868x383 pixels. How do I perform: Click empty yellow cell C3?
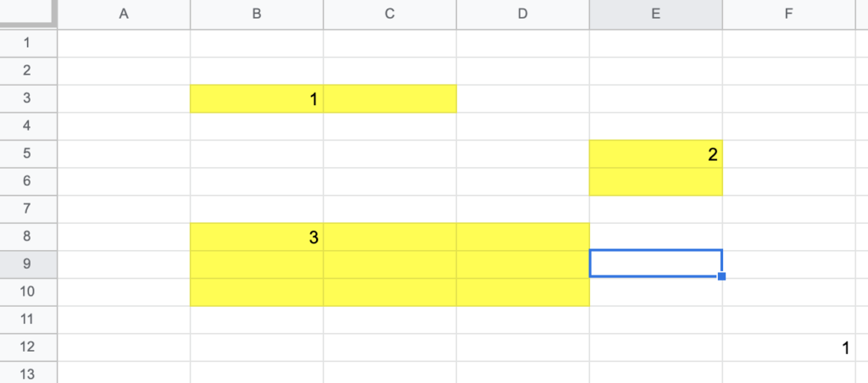pyautogui.click(x=390, y=98)
